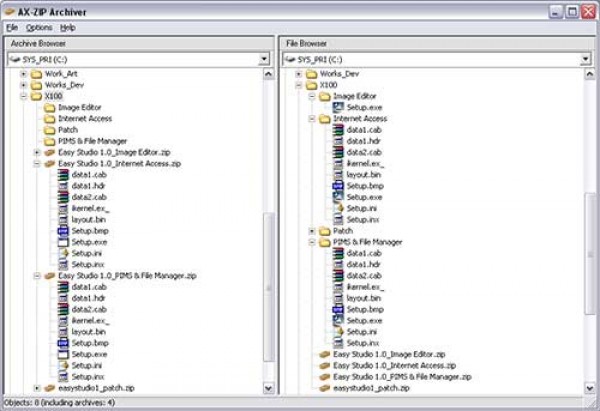Click zip icon of Easy Studio 1.0_Image Editor.zip in File Browser
The height and width of the screenshot is (411, 600).
(324, 354)
